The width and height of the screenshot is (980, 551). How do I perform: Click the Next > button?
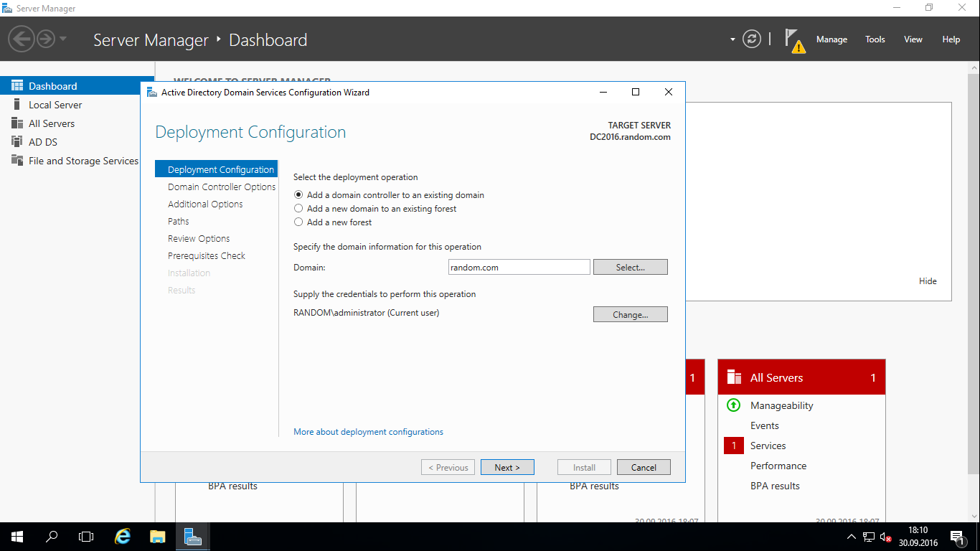point(507,467)
